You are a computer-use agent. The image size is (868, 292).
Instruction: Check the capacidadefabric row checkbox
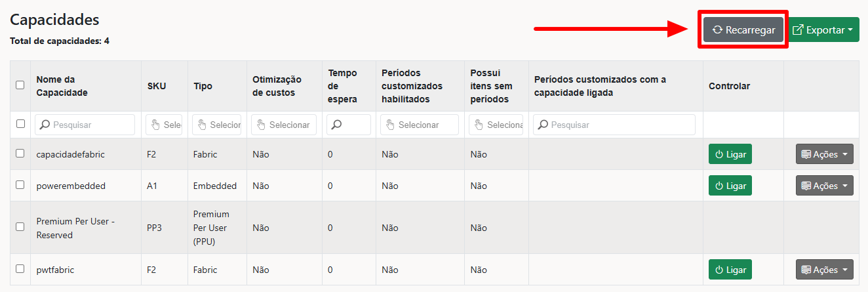tap(20, 154)
